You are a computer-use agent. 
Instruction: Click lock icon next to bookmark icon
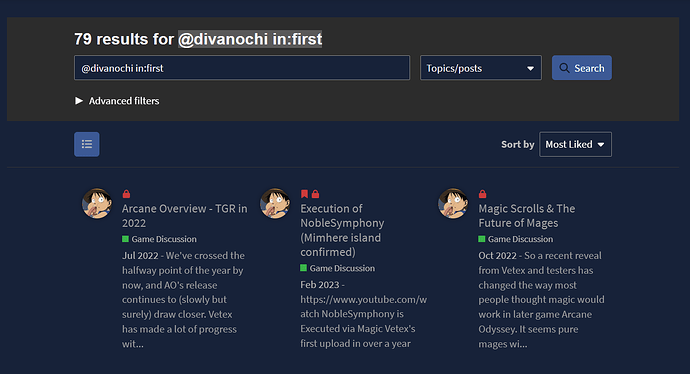tap(316, 194)
